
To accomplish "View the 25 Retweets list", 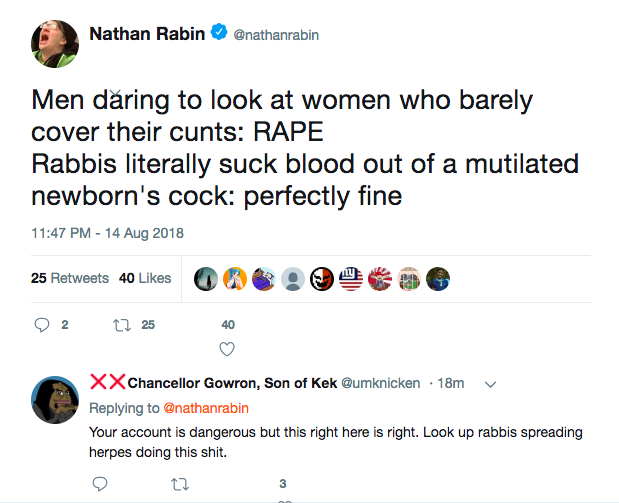I will pyautogui.click(x=69, y=278).
